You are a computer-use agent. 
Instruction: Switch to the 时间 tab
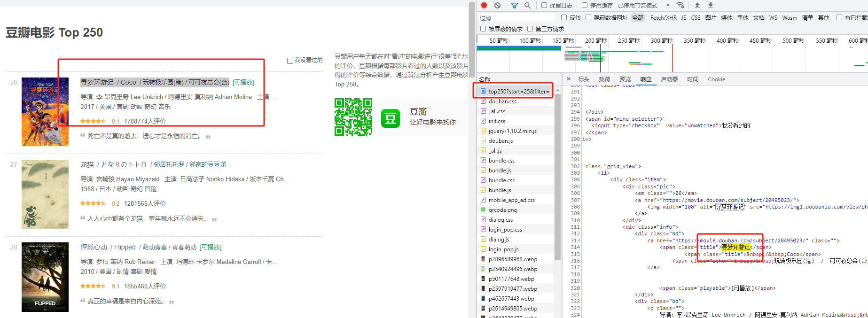coord(693,79)
